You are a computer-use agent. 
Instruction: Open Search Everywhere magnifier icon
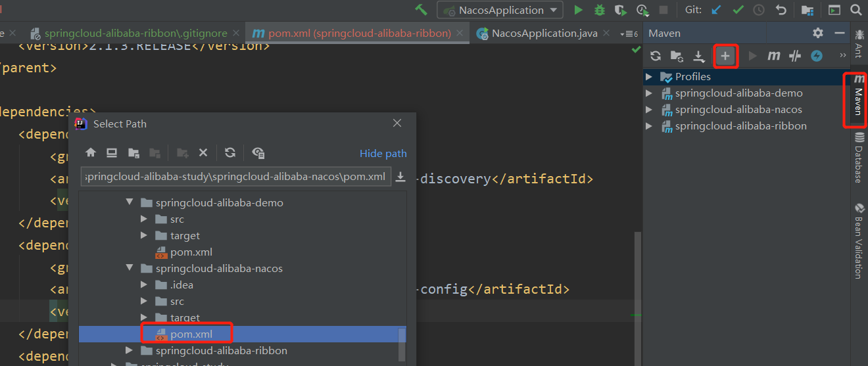[x=856, y=10]
